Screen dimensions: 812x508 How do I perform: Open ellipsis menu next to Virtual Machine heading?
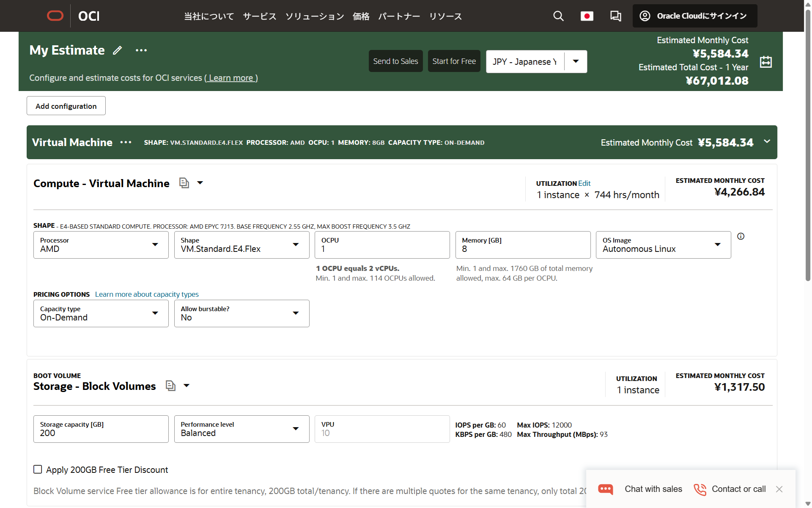125,142
